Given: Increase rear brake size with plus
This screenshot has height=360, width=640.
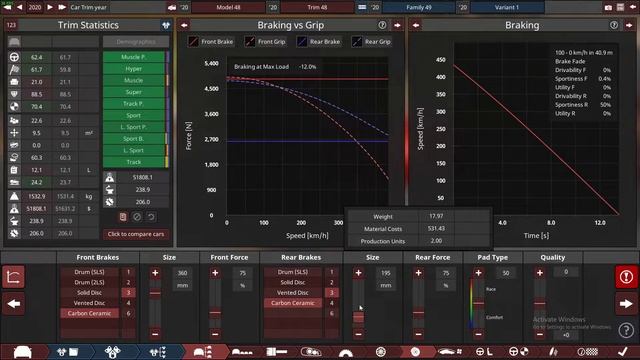Looking at the screenshot, I should point(358,273).
